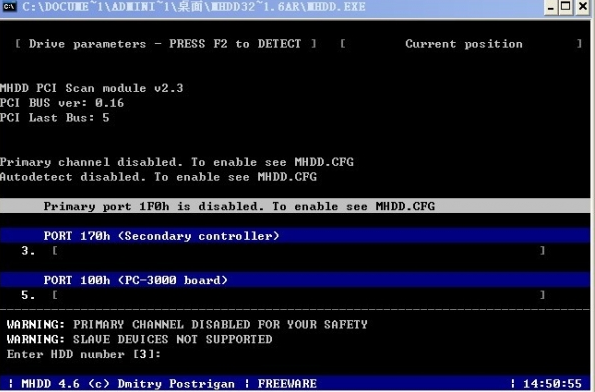Click the MHDD PCI Scan module line

tap(91, 88)
